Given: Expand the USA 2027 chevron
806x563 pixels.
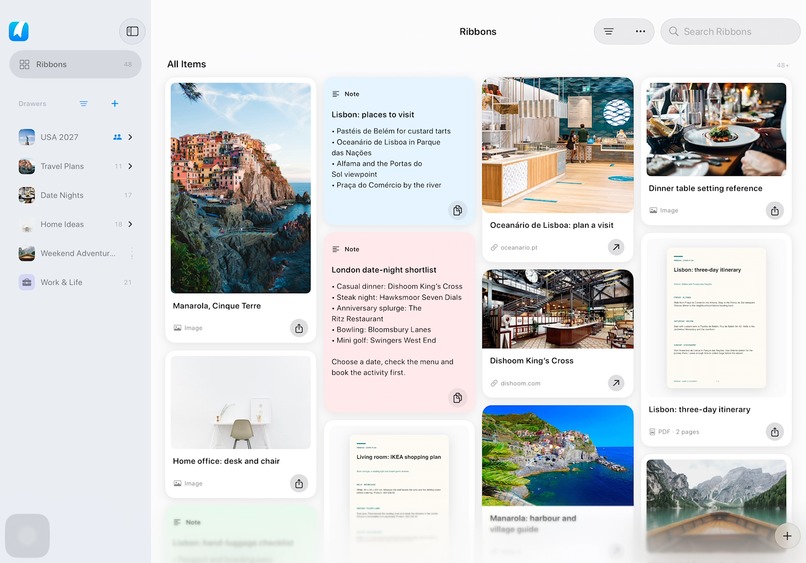Looking at the screenshot, I should [x=130, y=137].
